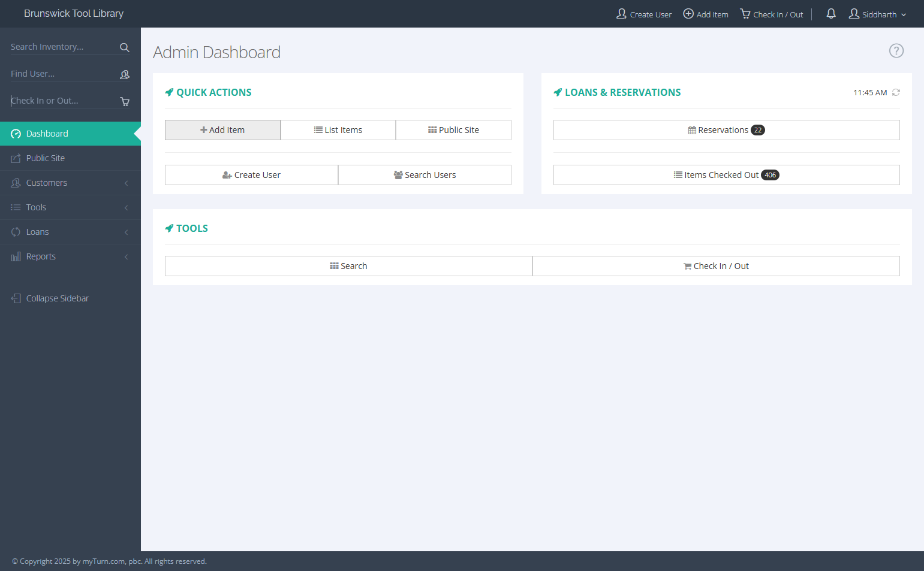The height and width of the screenshot is (571, 924).
Task: Click the Brunswick Tool Library title
Action: click(74, 13)
